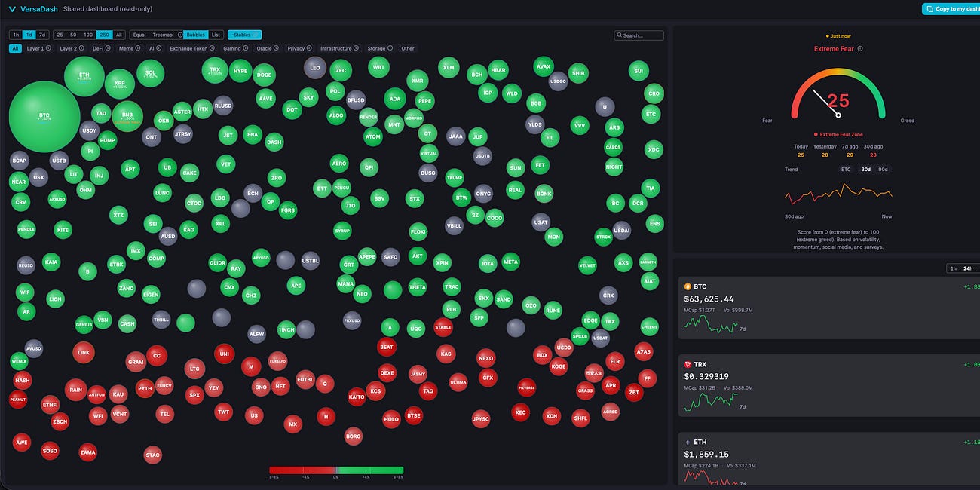Click the SOL bubble
This screenshot has height=490, width=980.
pos(150,73)
